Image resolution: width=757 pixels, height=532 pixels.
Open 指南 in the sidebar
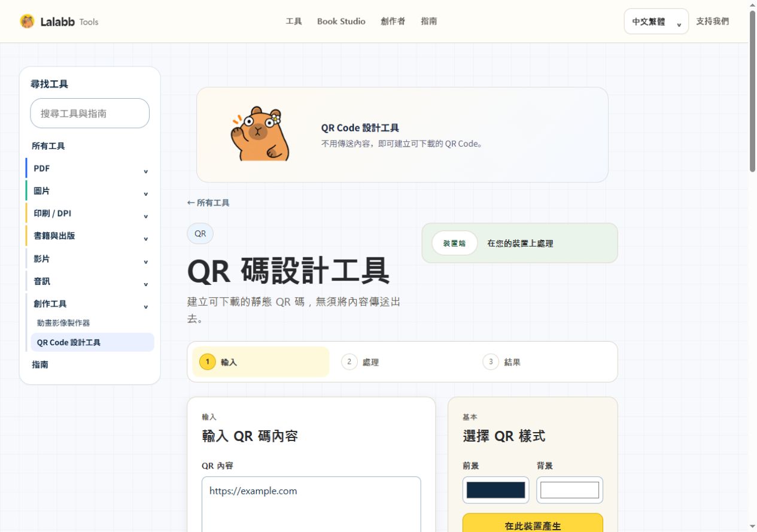pos(40,364)
